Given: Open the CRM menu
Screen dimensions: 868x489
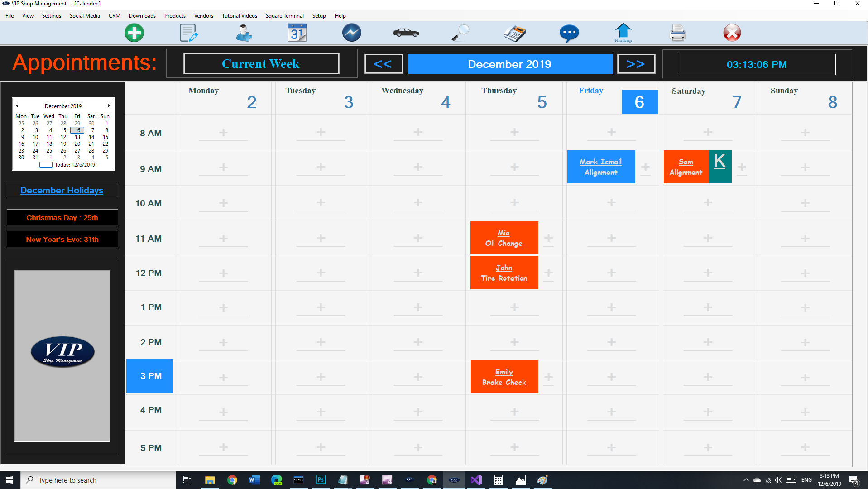Looking at the screenshot, I should click(x=114, y=16).
